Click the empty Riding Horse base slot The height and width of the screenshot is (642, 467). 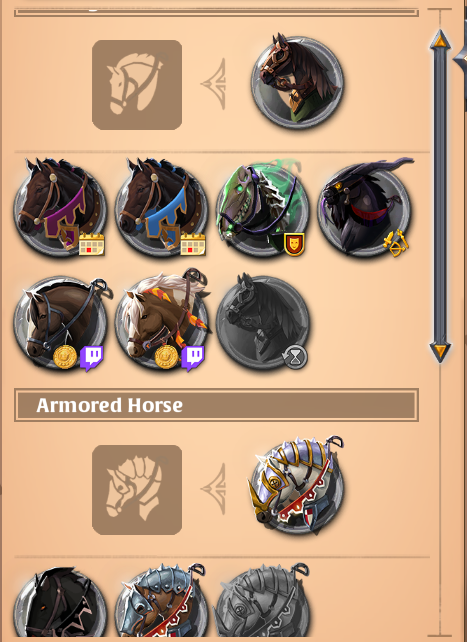[137, 85]
